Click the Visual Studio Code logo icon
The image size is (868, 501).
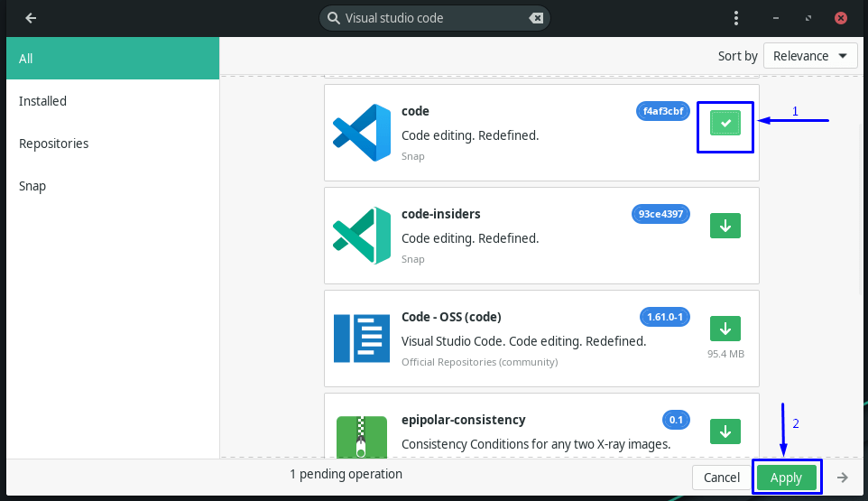tap(362, 133)
